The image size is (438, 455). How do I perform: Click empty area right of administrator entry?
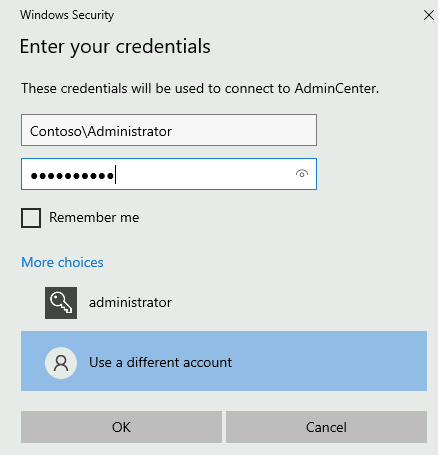pyautogui.click(x=300, y=303)
